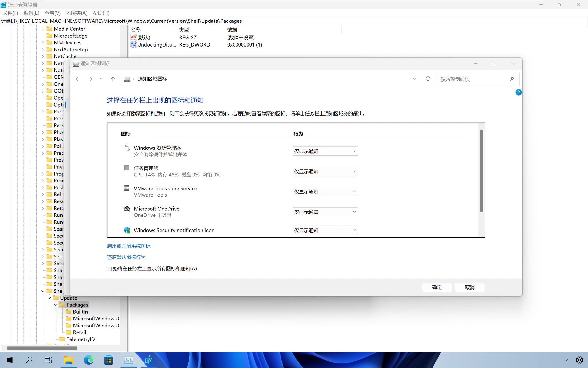Refresh the Control Panel page
This screenshot has width=588, height=368.
click(428, 79)
